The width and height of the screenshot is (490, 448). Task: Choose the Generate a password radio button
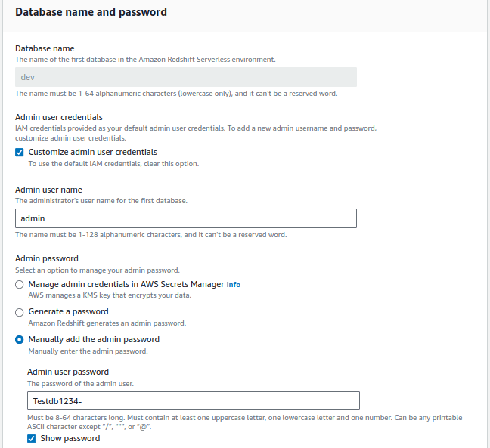[x=20, y=312]
